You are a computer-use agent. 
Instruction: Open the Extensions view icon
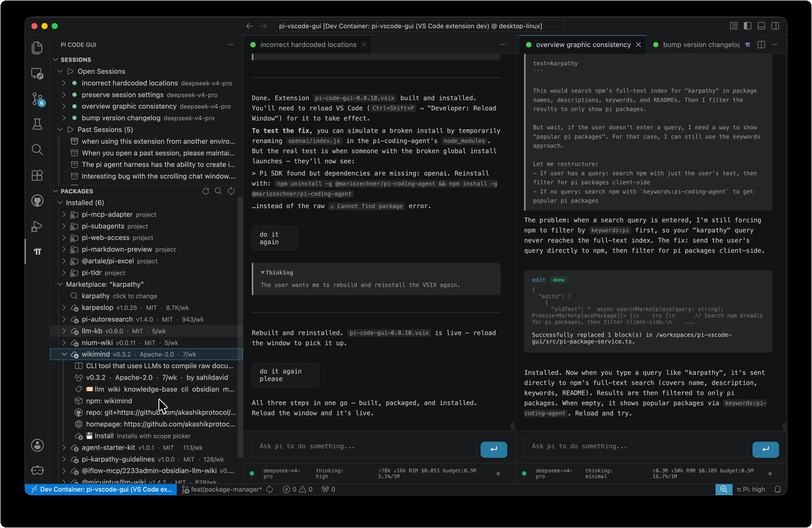click(37, 175)
